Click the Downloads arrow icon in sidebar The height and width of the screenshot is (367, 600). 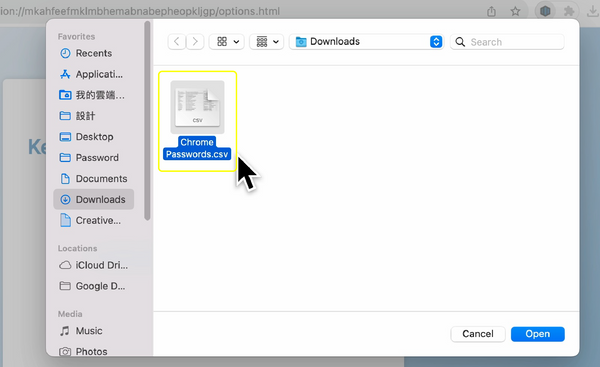(65, 199)
